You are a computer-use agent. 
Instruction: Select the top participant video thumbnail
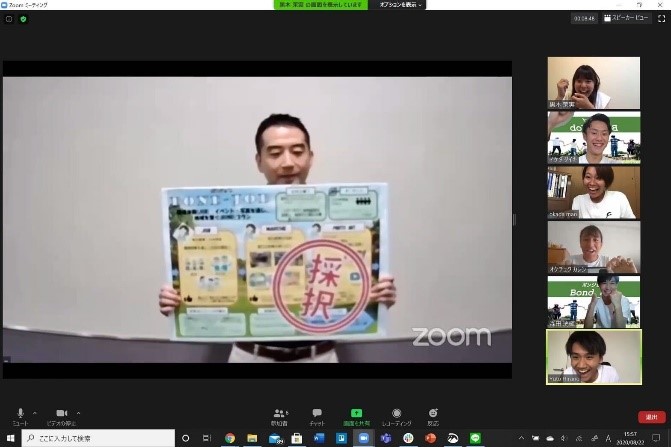(594, 83)
